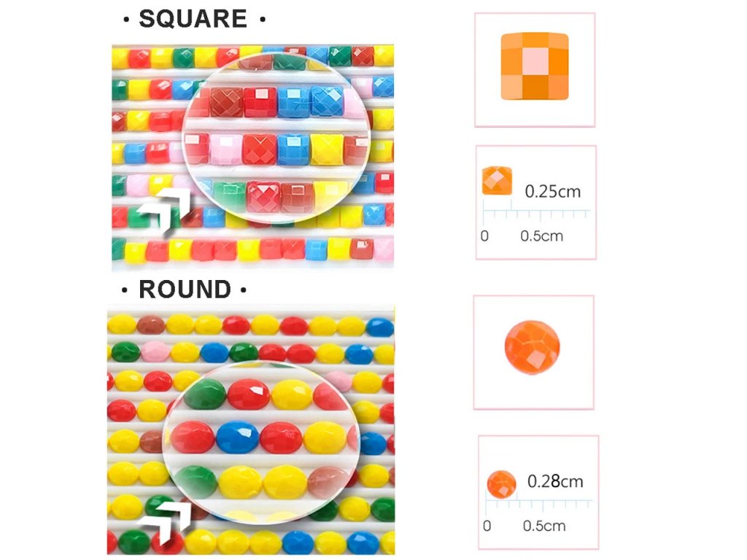Click the 0.5cm mark on round ruler
The height and width of the screenshot is (560, 747).
click(x=544, y=526)
